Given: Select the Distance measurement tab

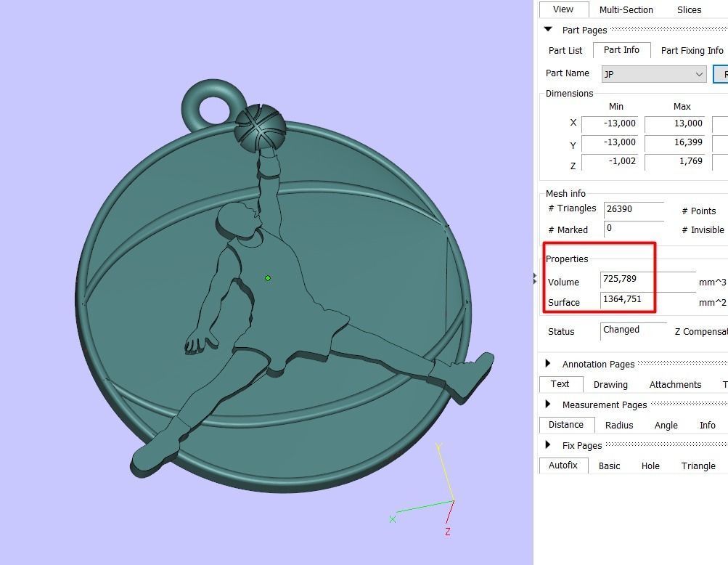Looking at the screenshot, I should [566, 425].
